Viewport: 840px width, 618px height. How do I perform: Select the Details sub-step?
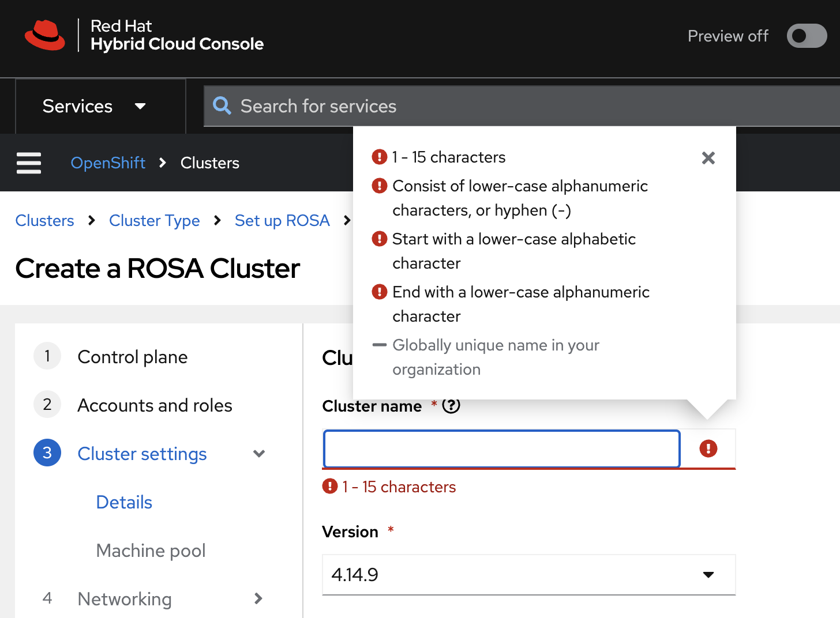click(124, 502)
